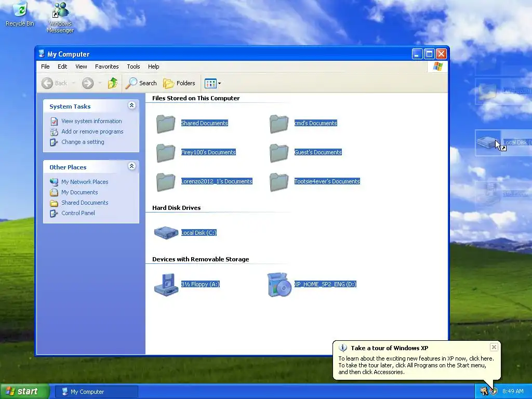Image resolution: width=532 pixels, height=399 pixels.
Task: Click the Forward arrow toolbar button
Action: (x=88, y=83)
